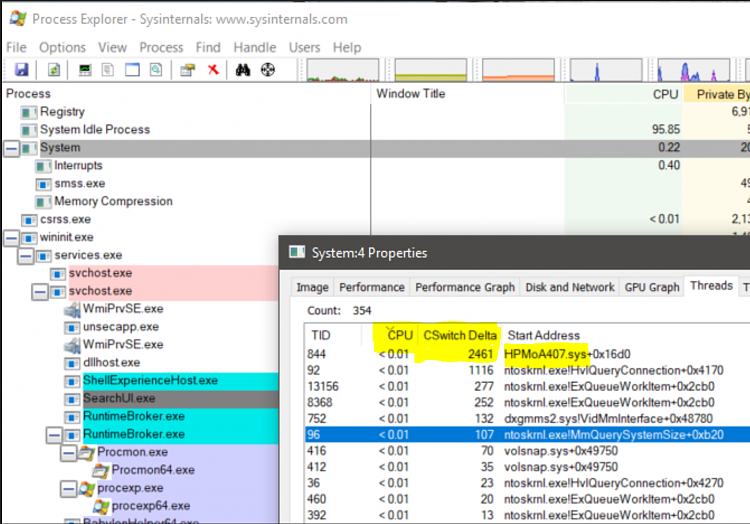Viewport: 750px width, 524px height.
Task: Open the Users menu
Action: click(304, 47)
